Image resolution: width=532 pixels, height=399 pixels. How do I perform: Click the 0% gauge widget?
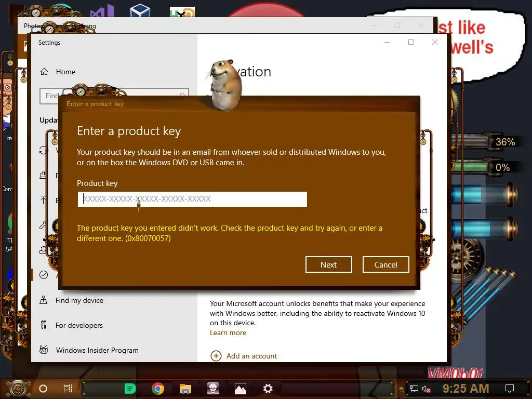[x=486, y=167]
